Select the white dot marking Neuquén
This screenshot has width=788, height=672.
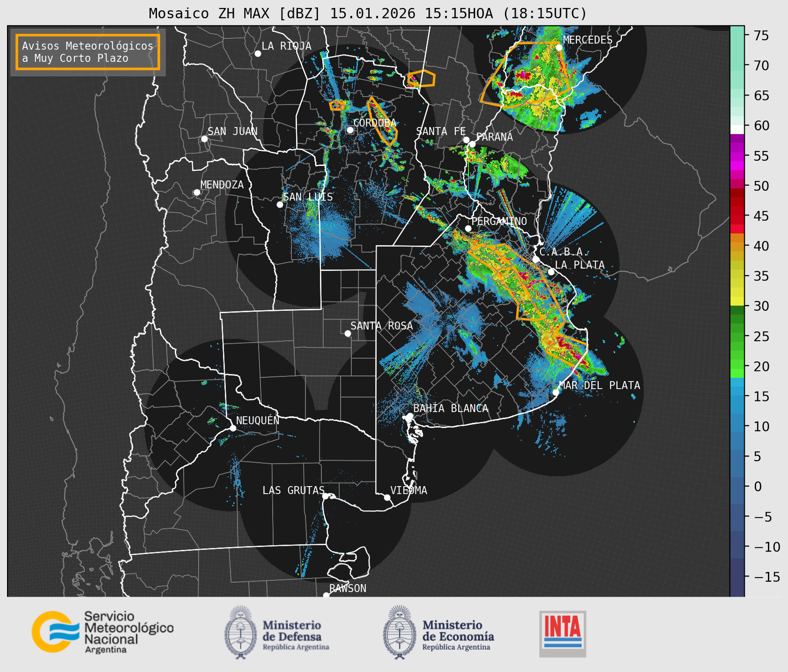(x=233, y=428)
